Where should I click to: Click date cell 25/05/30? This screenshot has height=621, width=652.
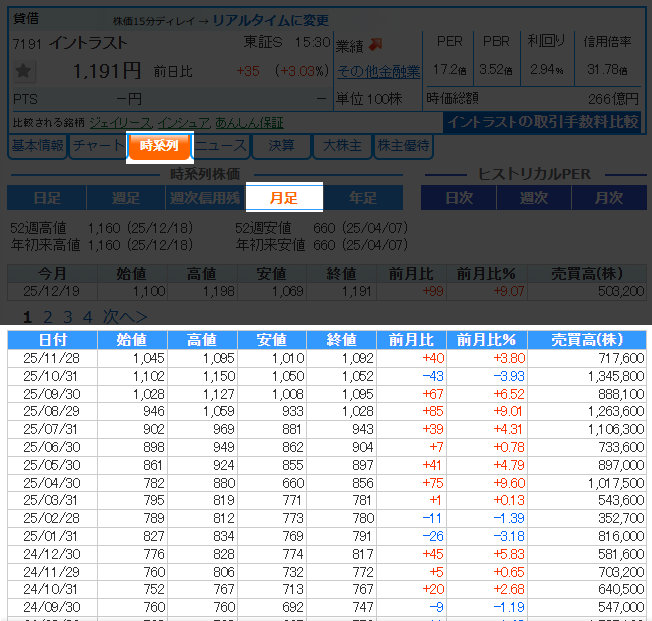52,465
